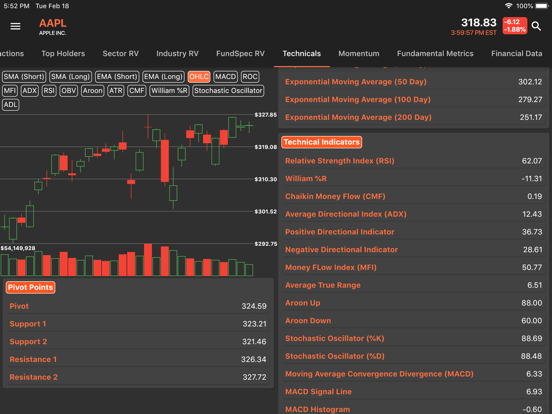Tap Exponential Moving Average (50 Day) row

[414, 82]
